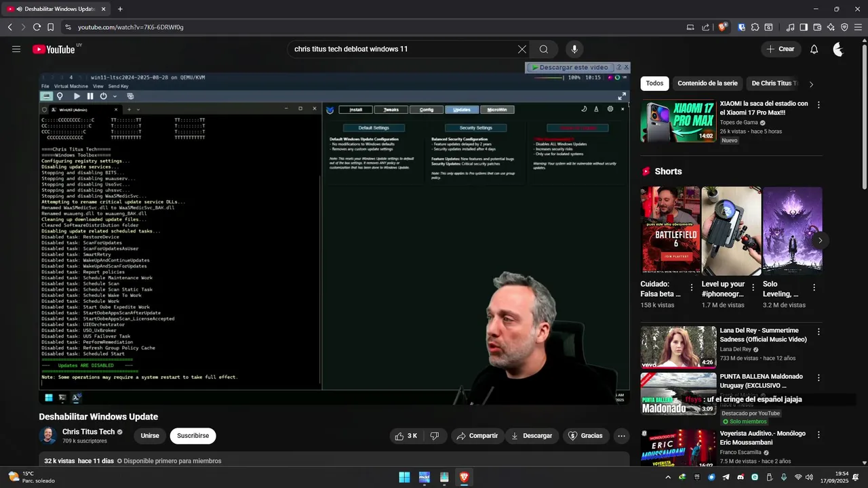The height and width of the screenshot is (488, 868).
Task: Open options for the Cuidado Falsa beta short
Action: point(692,287)
